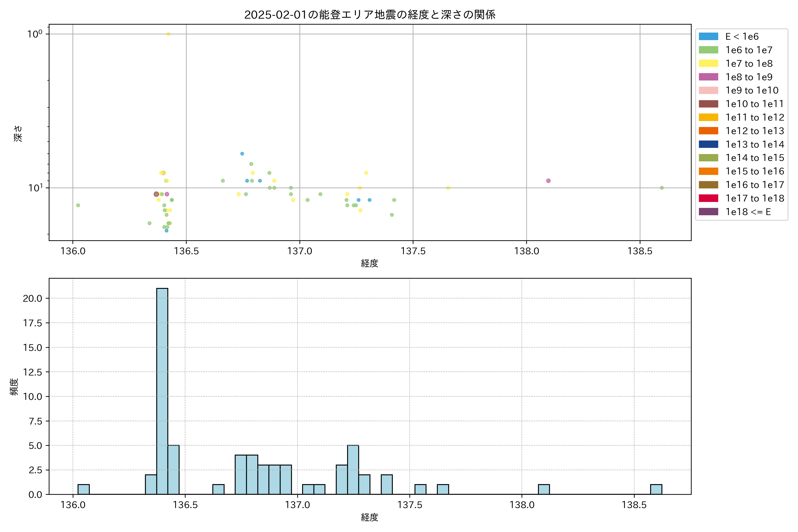The image size is (798, 532).
Task: Click the chart title text at top
Action: [370, 15]
